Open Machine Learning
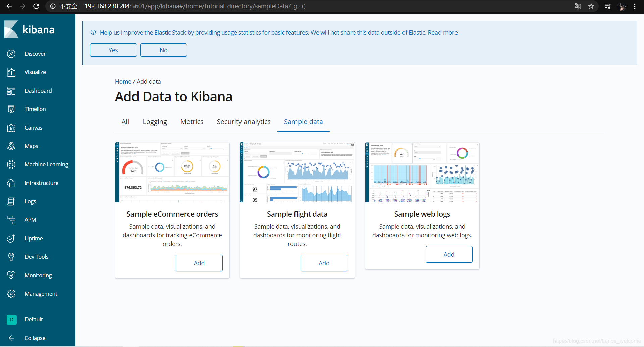 [x=47, y=164]
